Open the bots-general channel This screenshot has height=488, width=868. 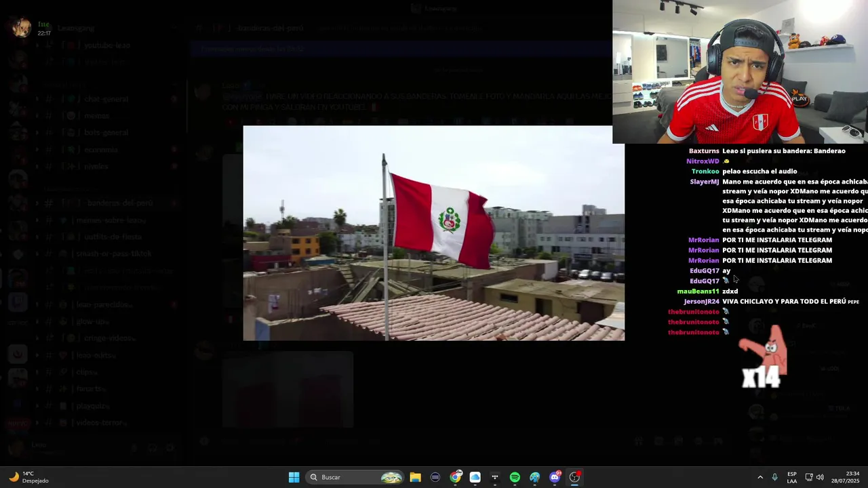point(106,133)
